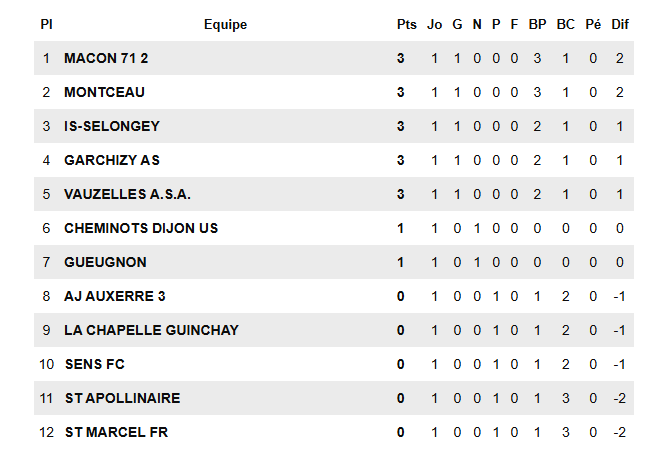Click the GARCHIZY AS team name
658x456 pixels.
pos(111,160)
